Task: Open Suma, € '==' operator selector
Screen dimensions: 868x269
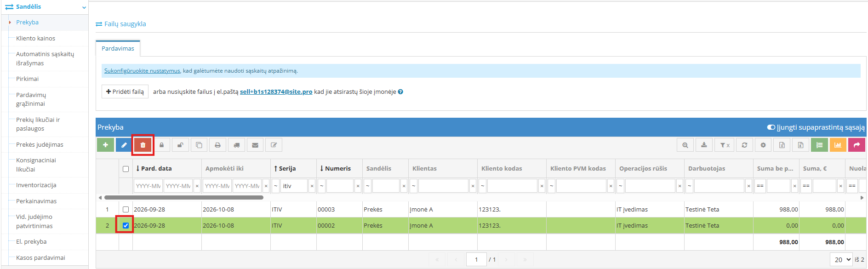Action: point(806,186)
